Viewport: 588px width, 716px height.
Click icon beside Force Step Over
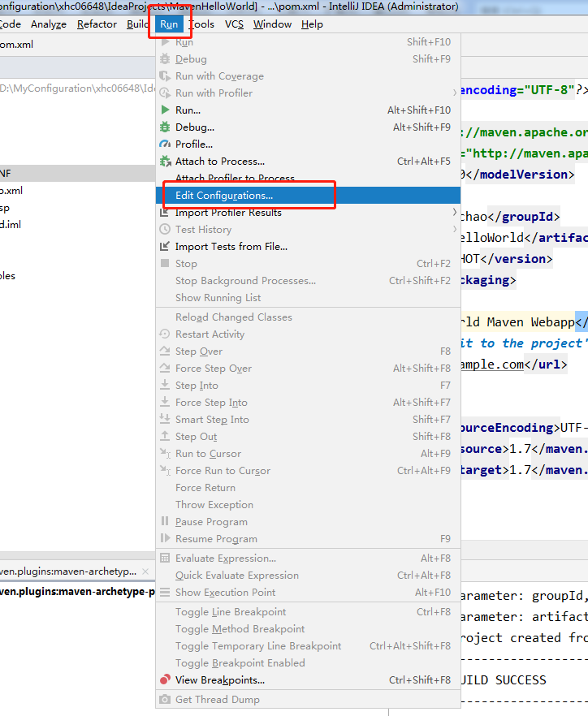pos(165,368)
